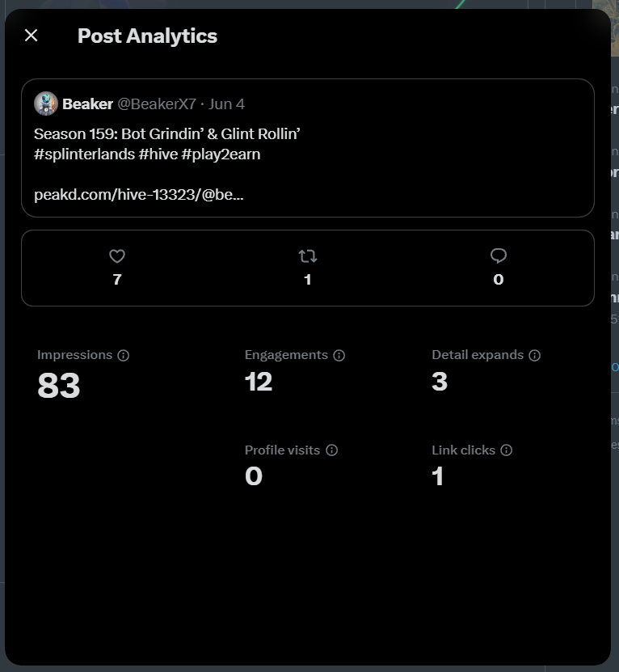Open the Beaker display name
619x672 pixels.
[88, 104]
